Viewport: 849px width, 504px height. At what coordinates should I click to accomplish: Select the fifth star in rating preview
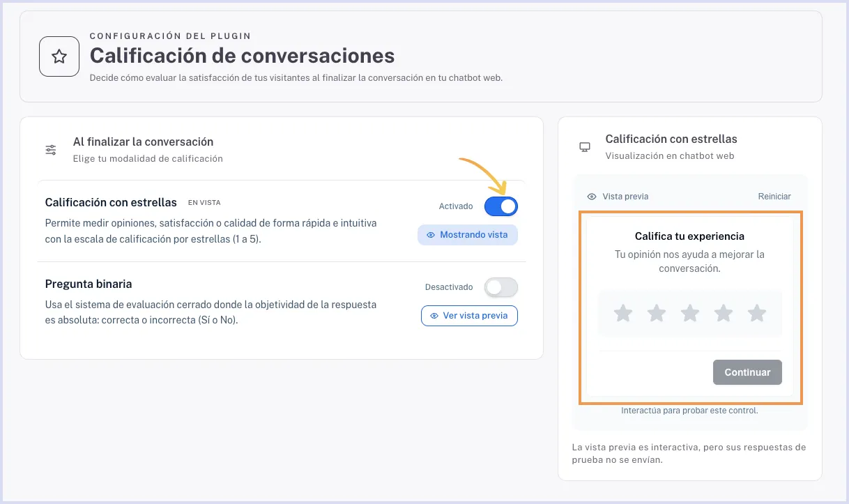point(757,314)
